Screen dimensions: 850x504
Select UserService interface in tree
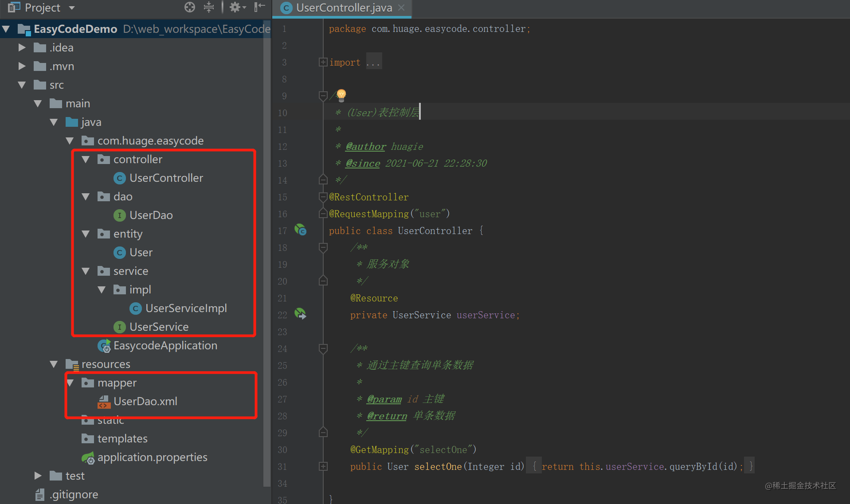[159, 327]
